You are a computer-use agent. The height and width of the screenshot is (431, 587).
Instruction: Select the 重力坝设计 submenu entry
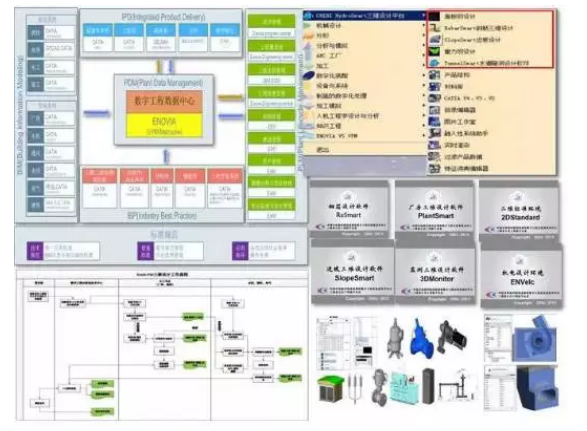460,51
